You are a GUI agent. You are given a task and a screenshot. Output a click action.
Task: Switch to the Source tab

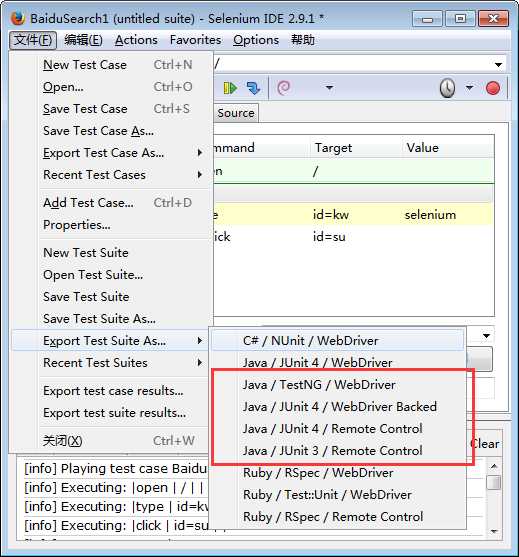click(x=236, y=113)
